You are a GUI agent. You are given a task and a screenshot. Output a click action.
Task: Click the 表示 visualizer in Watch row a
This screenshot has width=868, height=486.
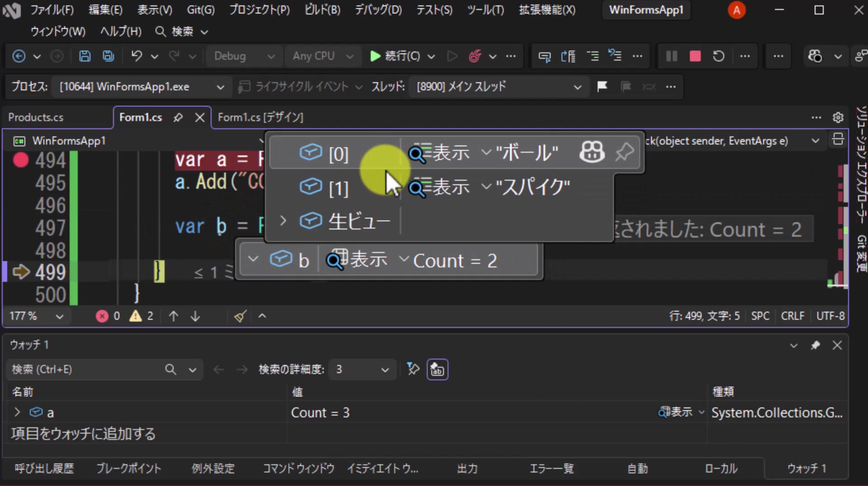676,412
